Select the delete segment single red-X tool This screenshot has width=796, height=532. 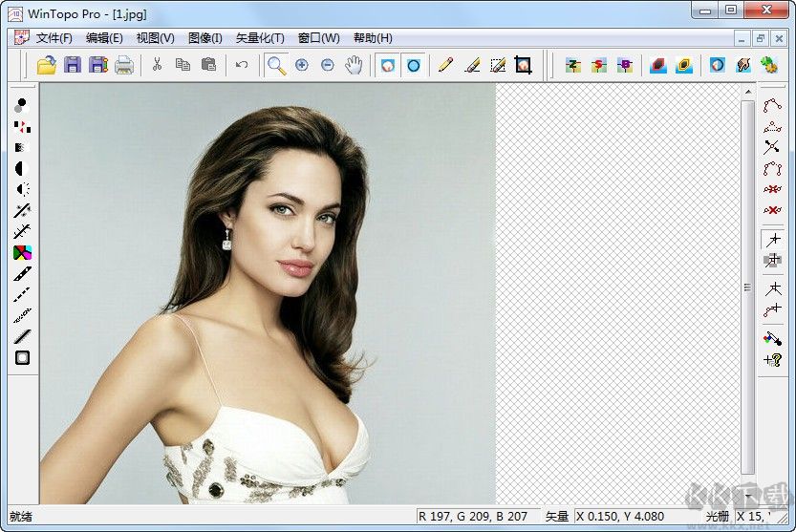click(772, 210)
